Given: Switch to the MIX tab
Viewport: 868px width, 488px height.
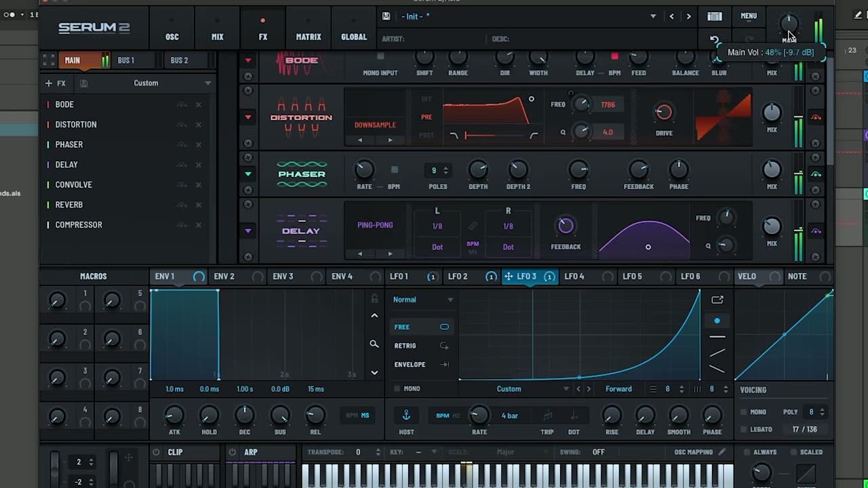Looking at the screenshot, I should coord(218,30).
